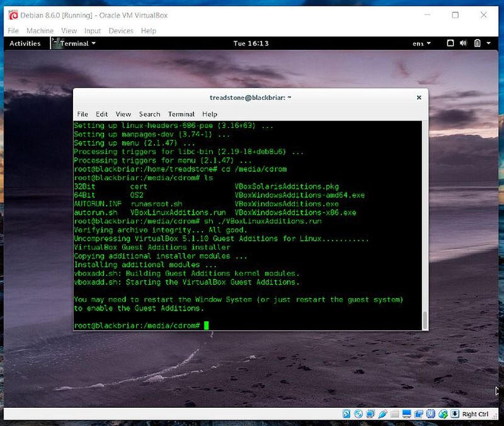Click the CPU virtualization features icon
Image resolution: width=504 pixels, height=426 pixels.
point(431,414)
